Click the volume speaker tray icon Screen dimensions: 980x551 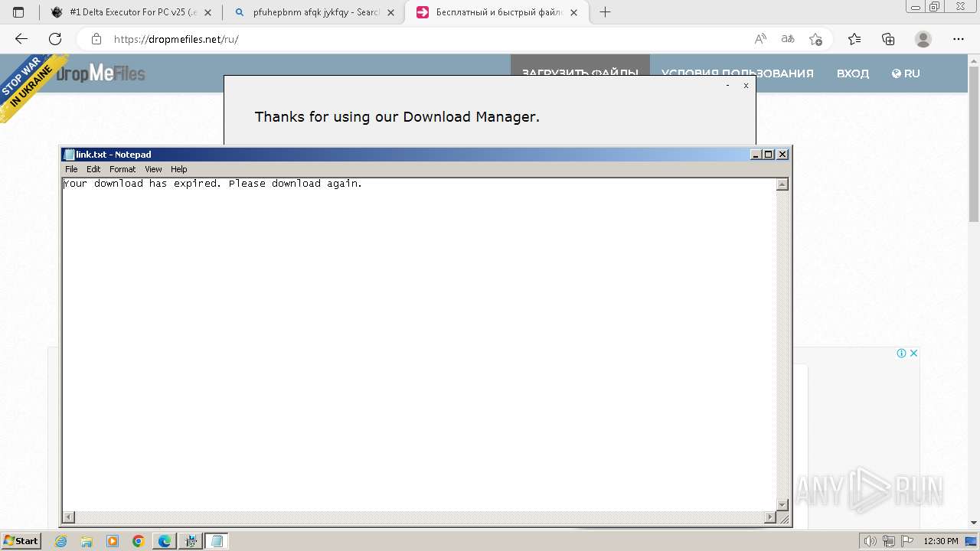click(x=871, y=541)
